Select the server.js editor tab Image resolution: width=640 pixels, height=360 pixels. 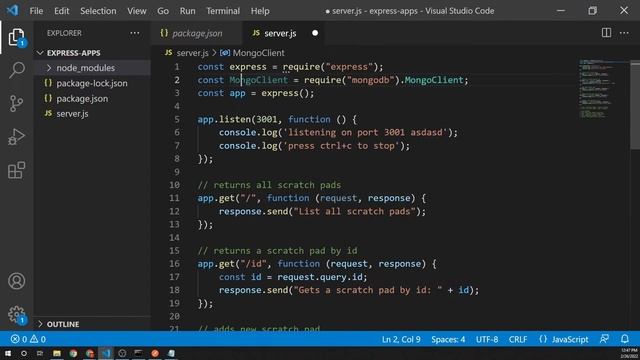284,33
